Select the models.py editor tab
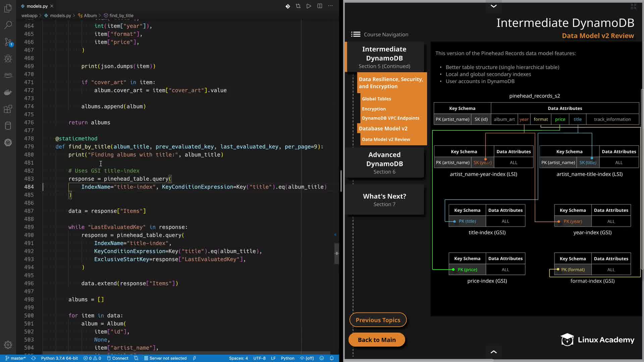This screenshot has height=362, width=644. click(37, 6)
